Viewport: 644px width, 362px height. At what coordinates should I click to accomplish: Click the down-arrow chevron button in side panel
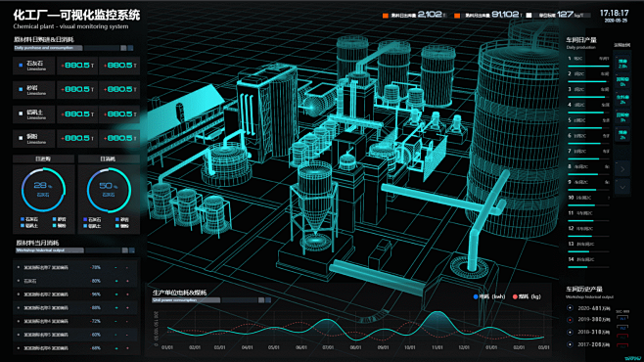pyautogui.click(x=622, y=187)
